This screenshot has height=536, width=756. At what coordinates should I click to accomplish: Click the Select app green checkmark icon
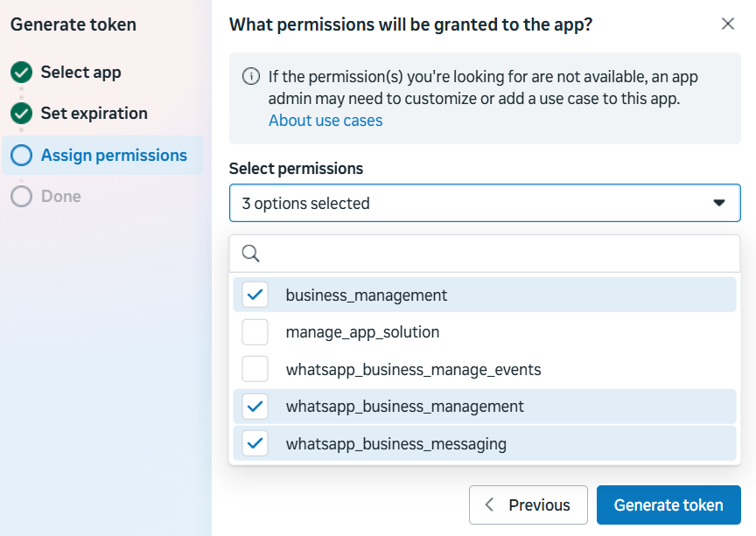(x=22, y=73)
